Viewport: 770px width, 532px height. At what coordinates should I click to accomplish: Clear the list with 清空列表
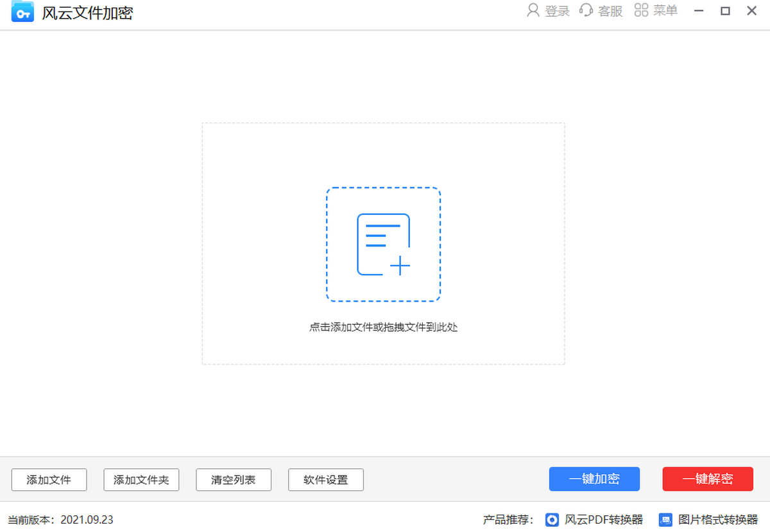[234, 479]
